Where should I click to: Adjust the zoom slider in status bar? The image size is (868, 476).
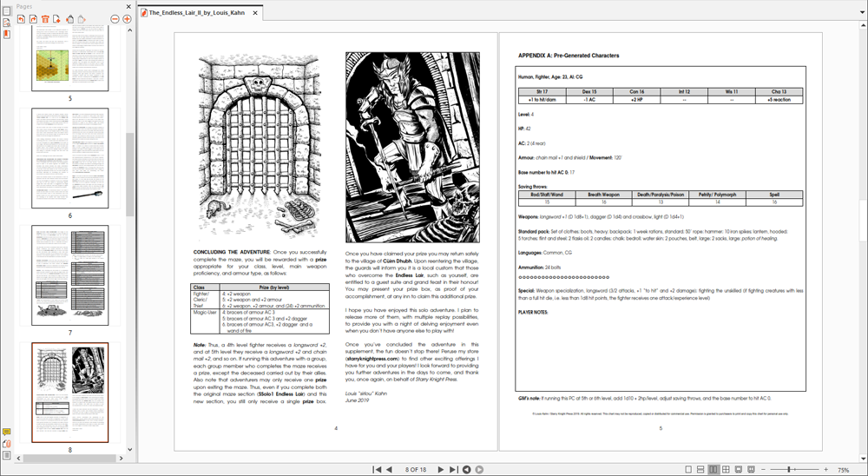click(x=789, y=470)
